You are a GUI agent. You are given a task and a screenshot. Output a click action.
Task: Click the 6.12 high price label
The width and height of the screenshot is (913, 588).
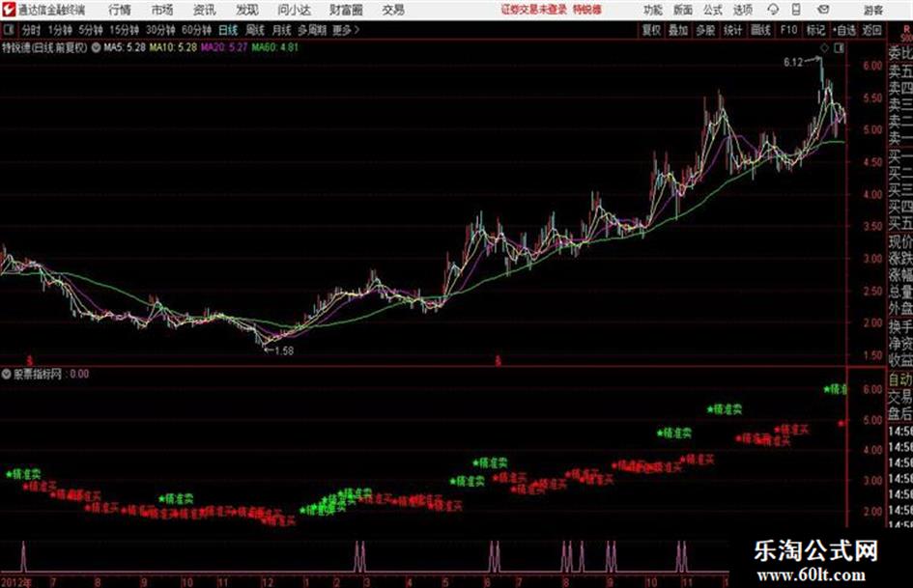click(793, 63)
